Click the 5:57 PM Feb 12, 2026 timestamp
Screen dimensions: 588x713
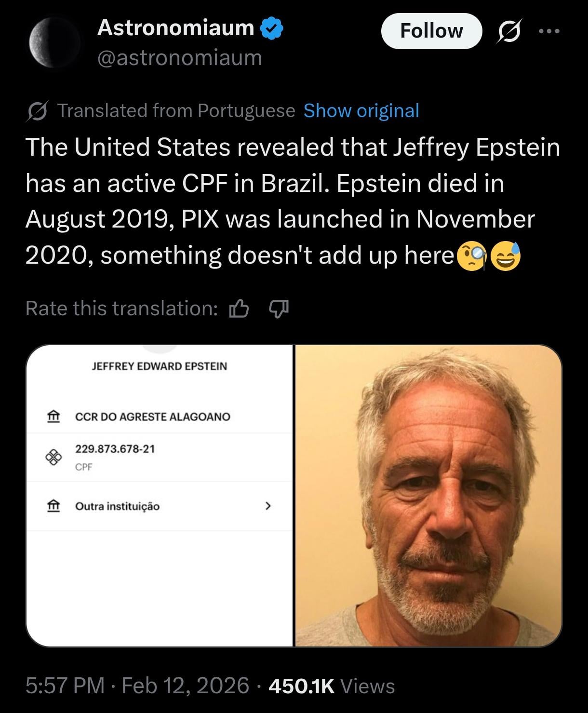137,686
